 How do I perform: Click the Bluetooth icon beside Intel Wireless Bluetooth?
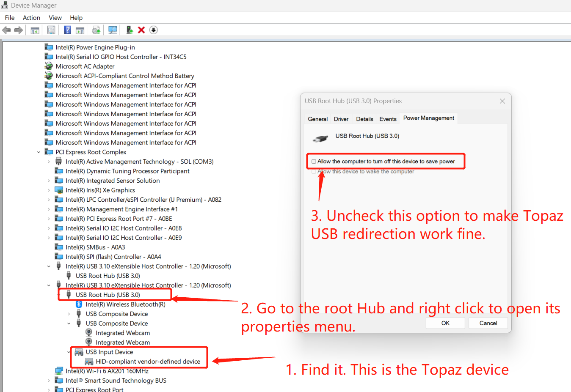pyautogui.click(x=79, y=304)
